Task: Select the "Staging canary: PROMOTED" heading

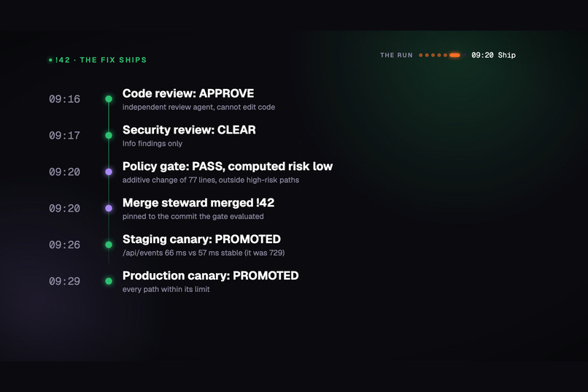Action: [202, 239]
